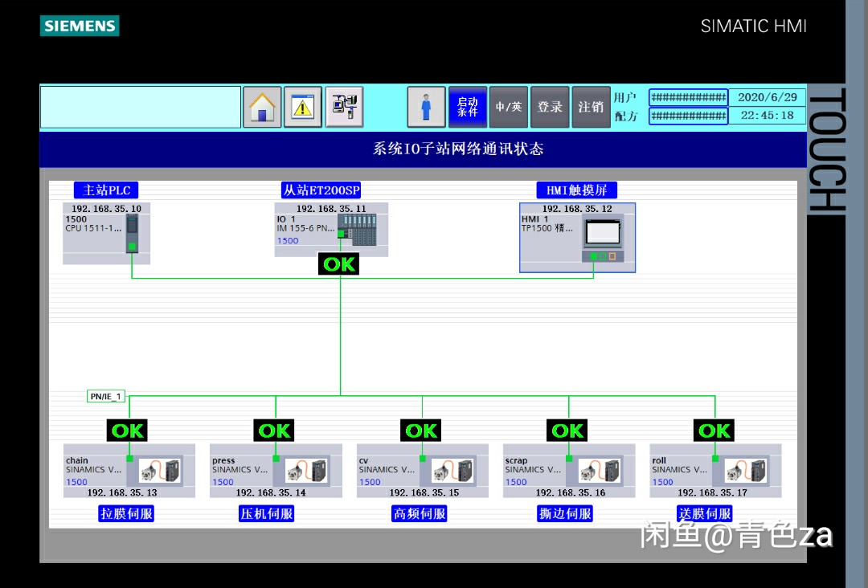Click the cv SINAMICS servo drive icon
The image size is (868, 588).
tap(452, 471)
